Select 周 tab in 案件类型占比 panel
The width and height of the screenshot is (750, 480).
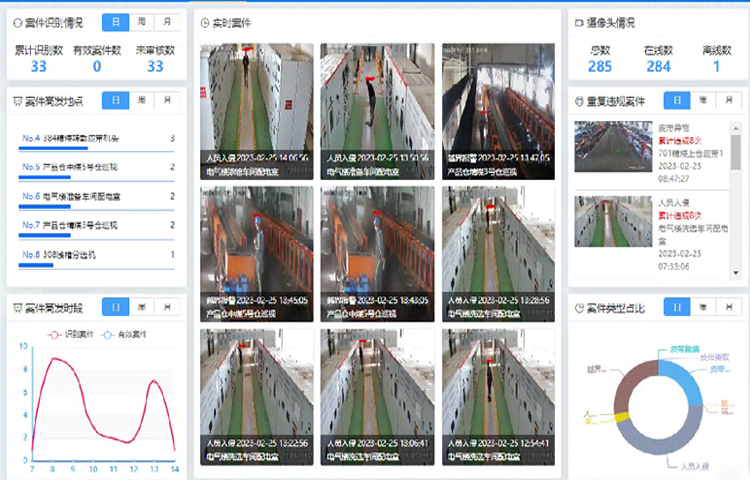click(703, 307)
